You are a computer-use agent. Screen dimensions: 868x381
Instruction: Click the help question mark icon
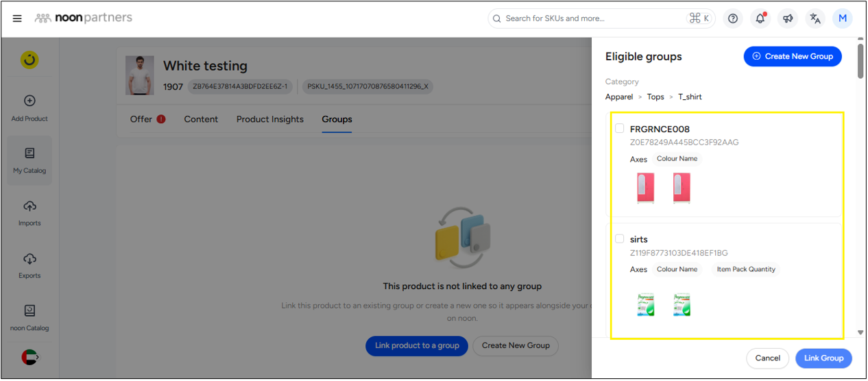[733, 19]
